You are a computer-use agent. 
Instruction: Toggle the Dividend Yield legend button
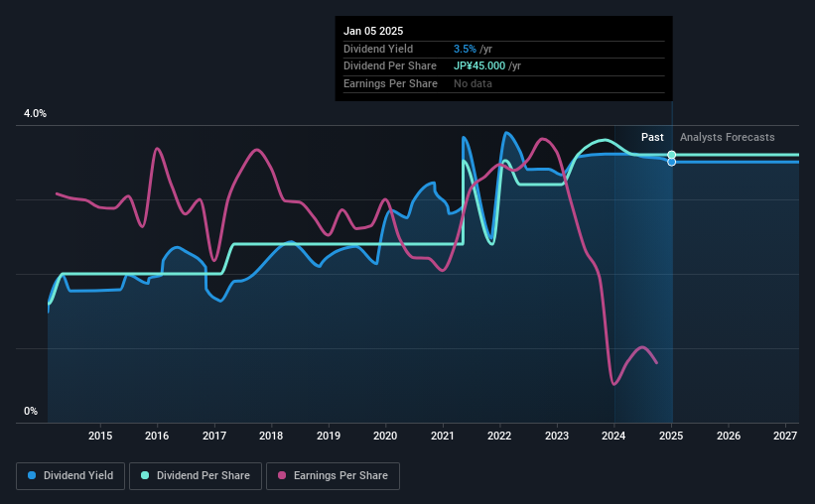(x=70, y=476)
